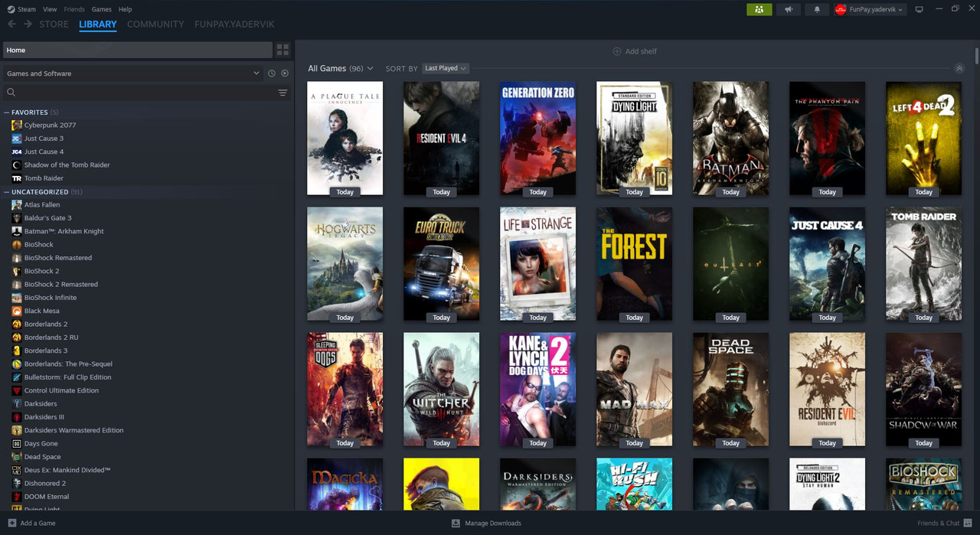Open The Witcher 3 Wild Hunt cover

point(442,390)
